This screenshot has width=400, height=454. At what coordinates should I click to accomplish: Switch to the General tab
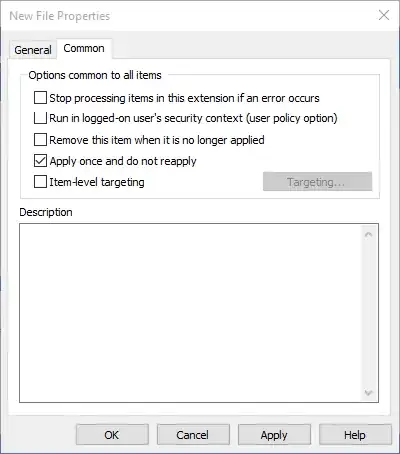point(33,50)
